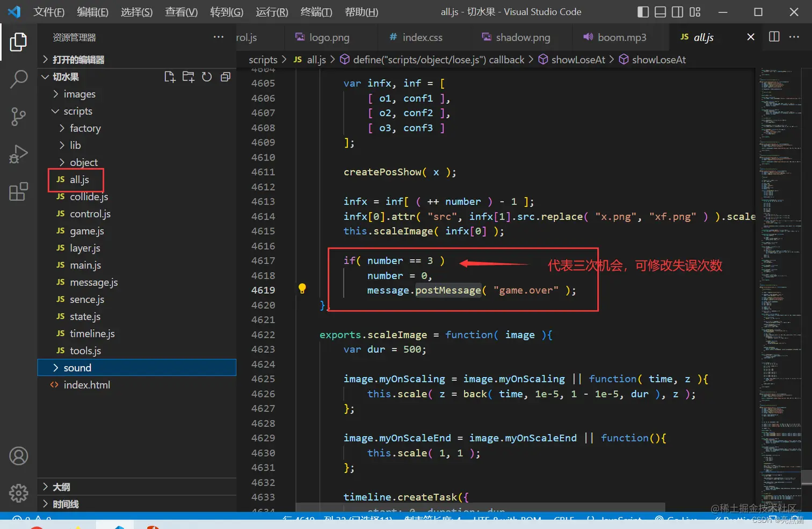
Task: Open the Manage gear icon
Action: tap(18, 492)
